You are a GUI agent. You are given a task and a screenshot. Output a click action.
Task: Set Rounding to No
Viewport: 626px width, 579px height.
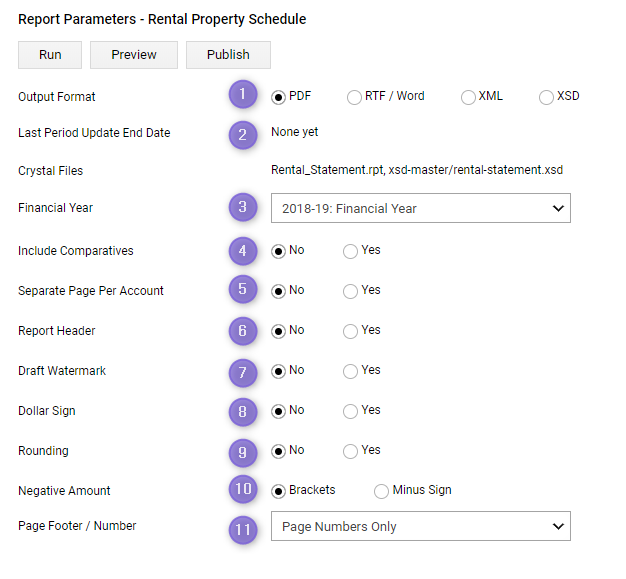click(x=278, y=451)
